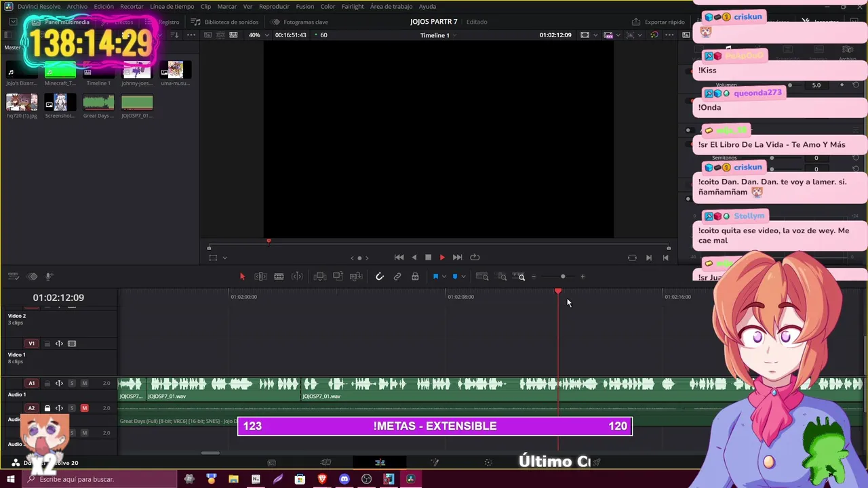This screenshot has width=868, height=488.
Task: Toggle auto track selector on A1
Action: tap(59, 384)
